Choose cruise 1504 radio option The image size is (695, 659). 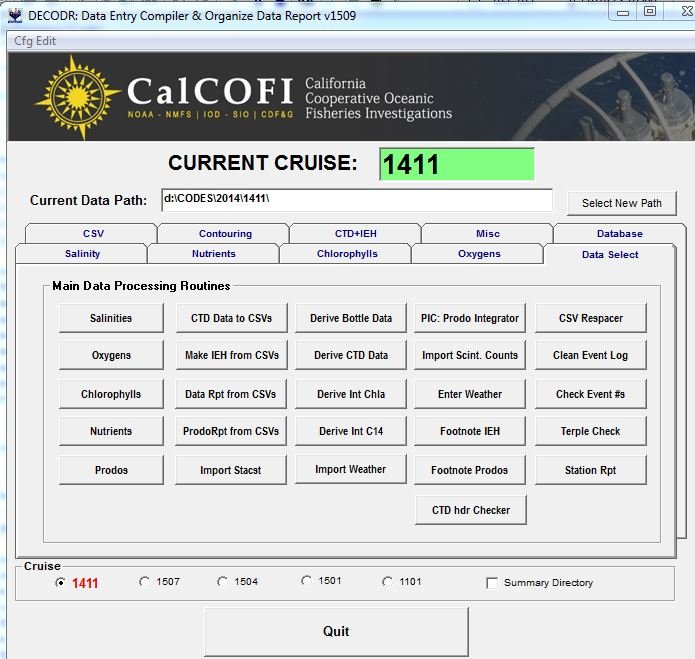point(223,581)
